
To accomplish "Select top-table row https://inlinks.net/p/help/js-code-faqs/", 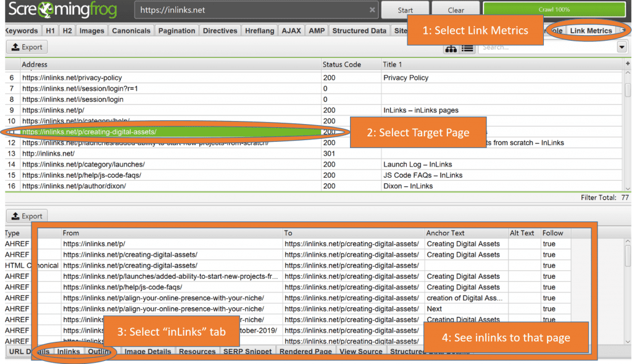I will (x=314, y=175).
